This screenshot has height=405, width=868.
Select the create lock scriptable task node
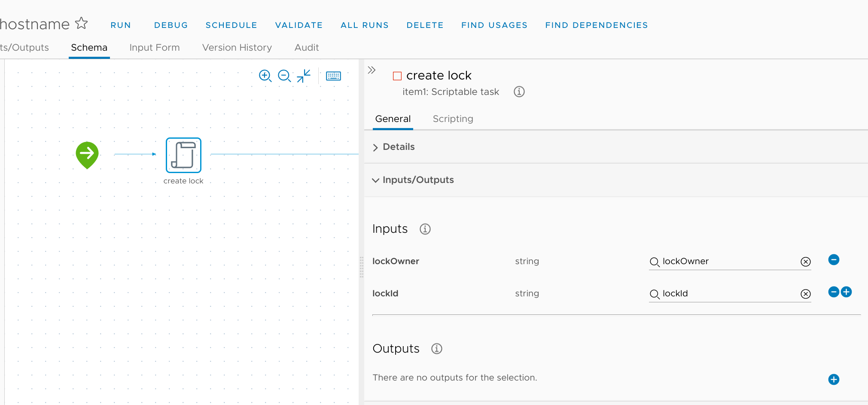[183, 155]
